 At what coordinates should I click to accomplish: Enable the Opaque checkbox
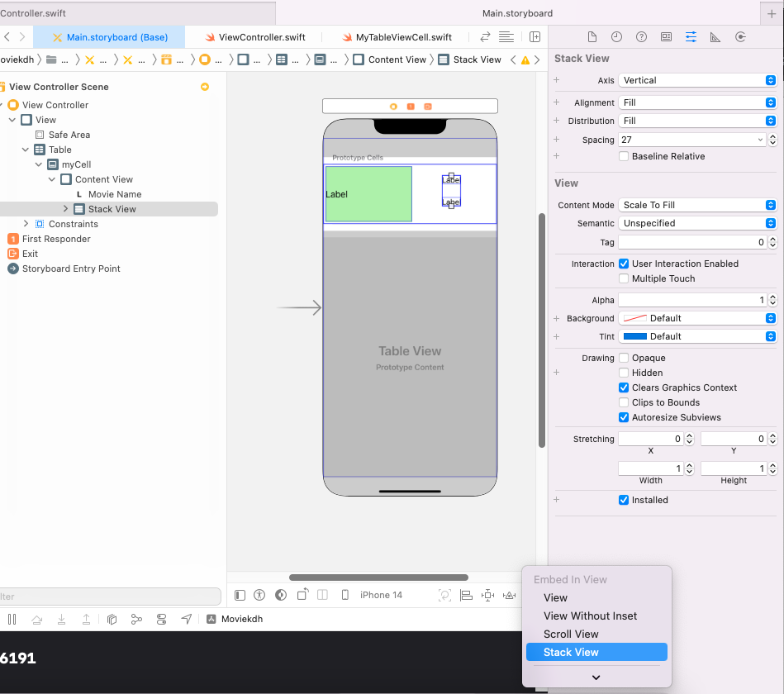tap(624, 358)
